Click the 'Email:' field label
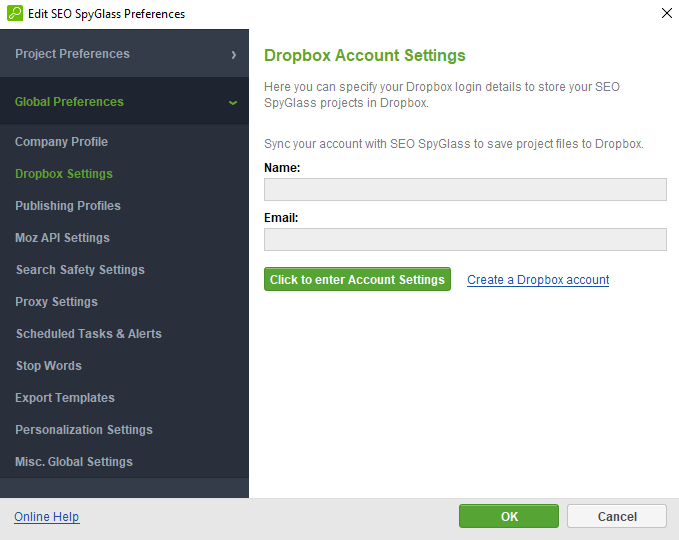The image size is (679, 540). coord(281,218)
